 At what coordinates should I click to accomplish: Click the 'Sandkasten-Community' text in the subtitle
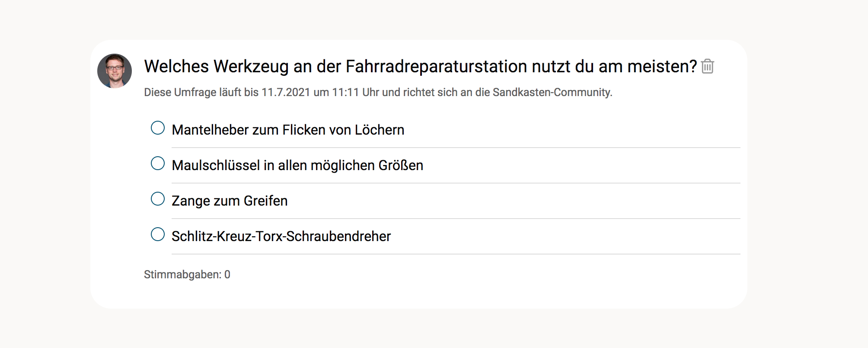(552, 92)
